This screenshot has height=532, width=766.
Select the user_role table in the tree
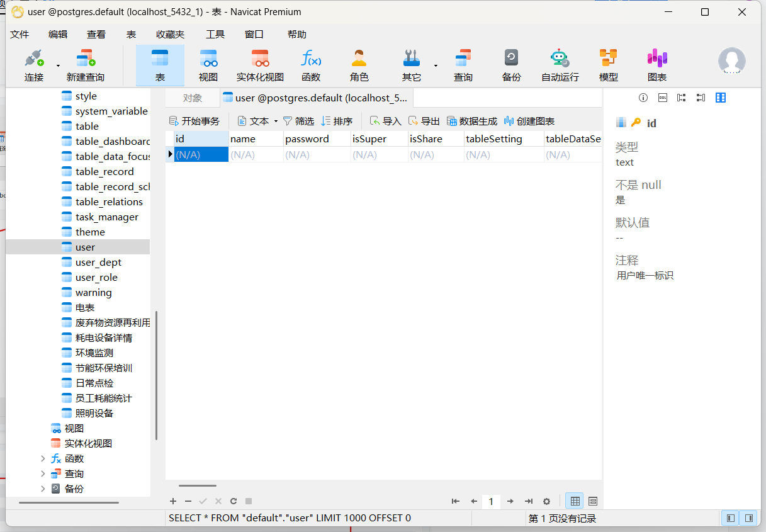(x=96, y=278)
